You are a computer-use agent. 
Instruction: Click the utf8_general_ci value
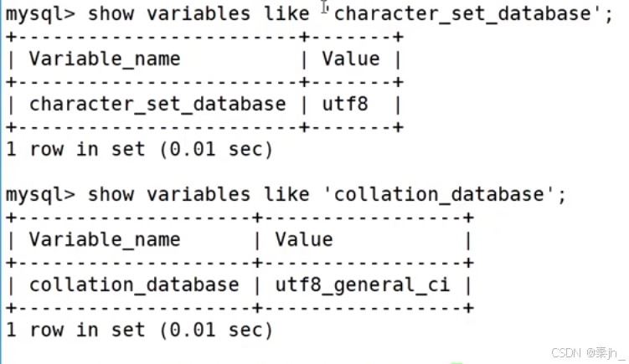pos(362,286)
